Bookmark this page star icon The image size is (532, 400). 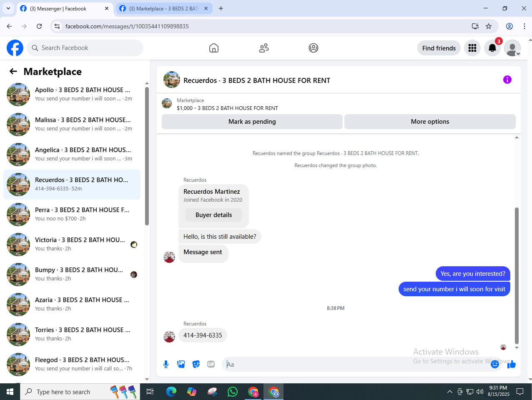click(x=489, y=26)
